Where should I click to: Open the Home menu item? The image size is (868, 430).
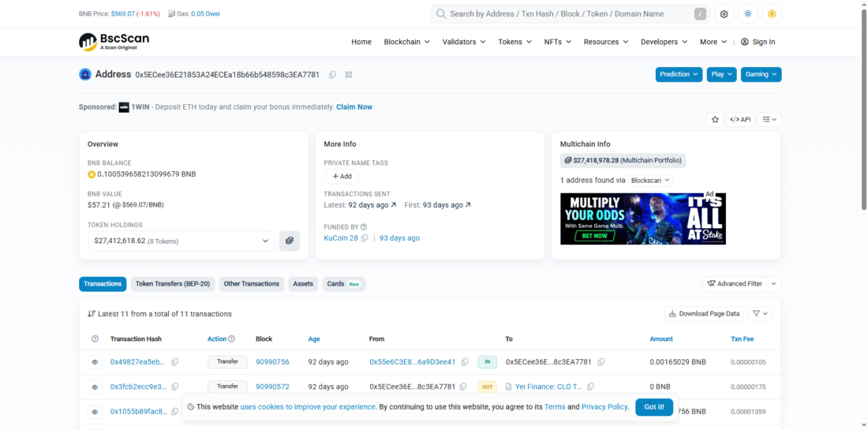tap(361, 42)
